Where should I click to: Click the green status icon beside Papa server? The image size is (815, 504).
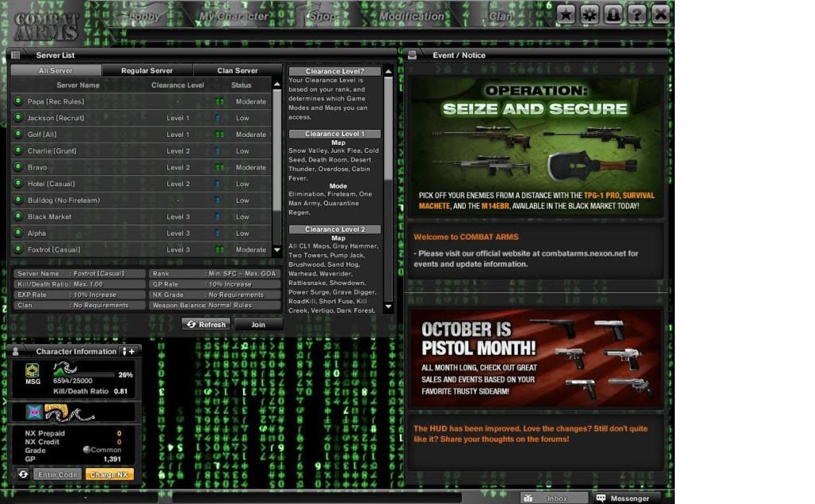click(18, 101)
